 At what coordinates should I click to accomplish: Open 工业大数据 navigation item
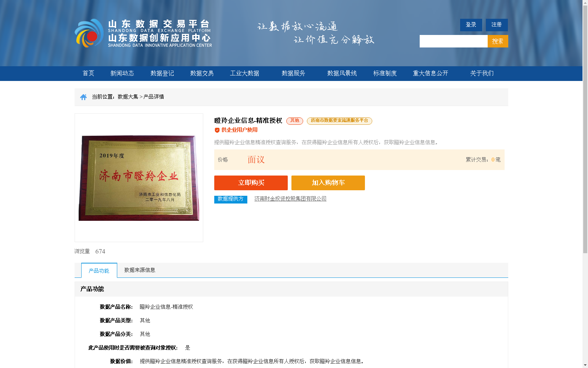coord(245,73)
